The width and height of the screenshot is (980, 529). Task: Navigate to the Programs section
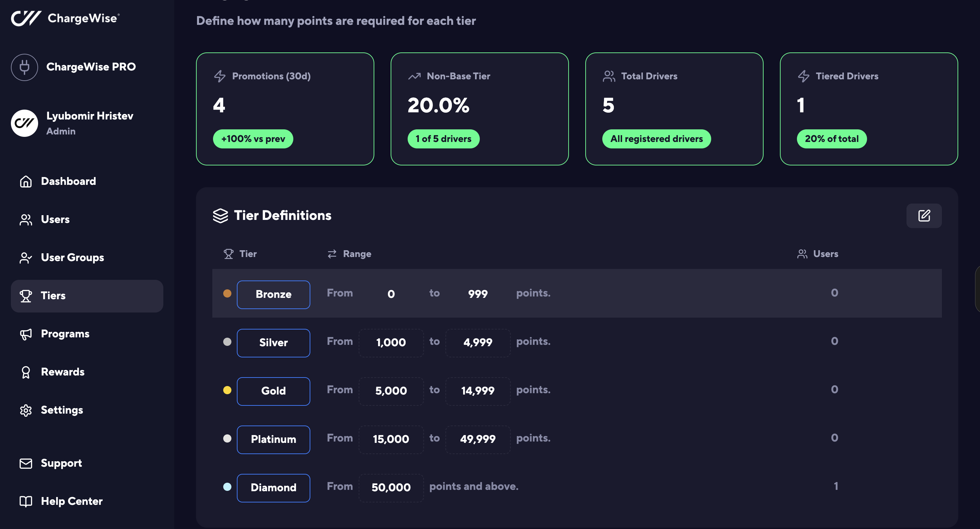point(65,334)
